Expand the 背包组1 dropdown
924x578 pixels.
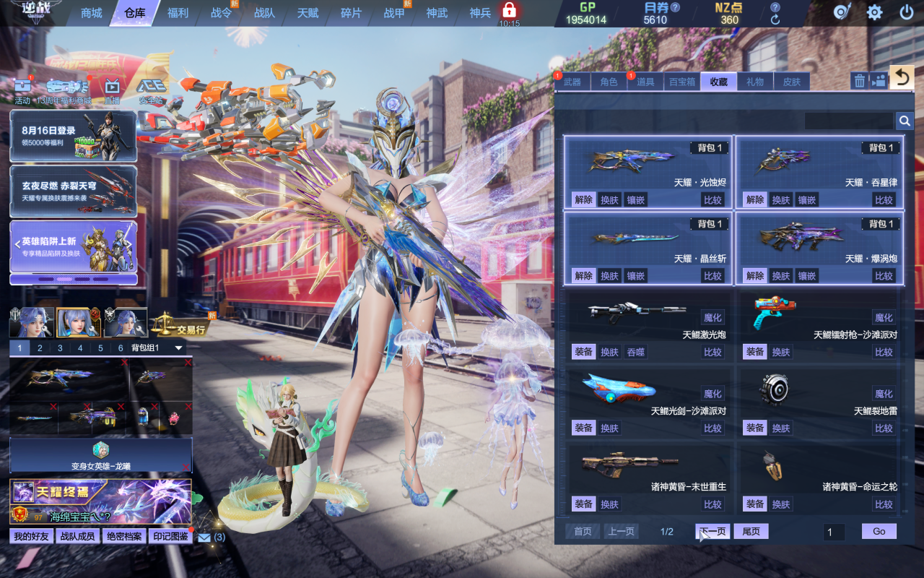[x=179, y=348]
